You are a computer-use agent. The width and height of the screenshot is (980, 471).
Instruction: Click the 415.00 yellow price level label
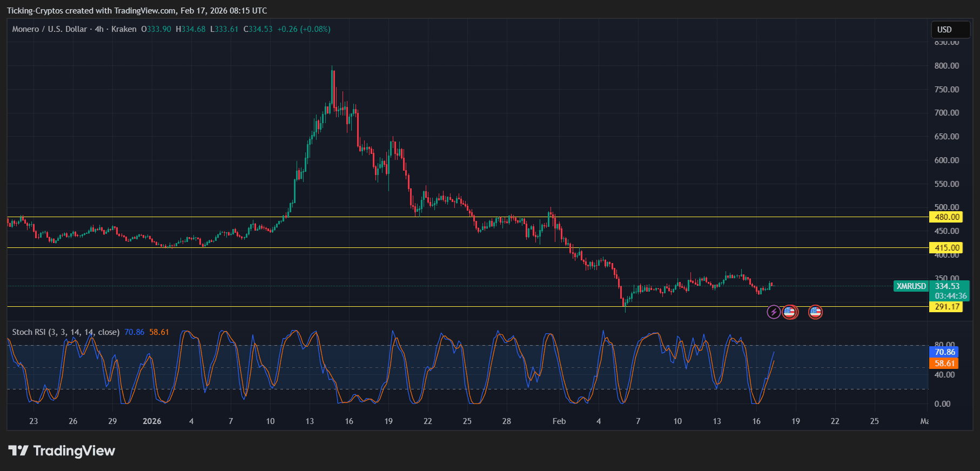coord(945,248)
